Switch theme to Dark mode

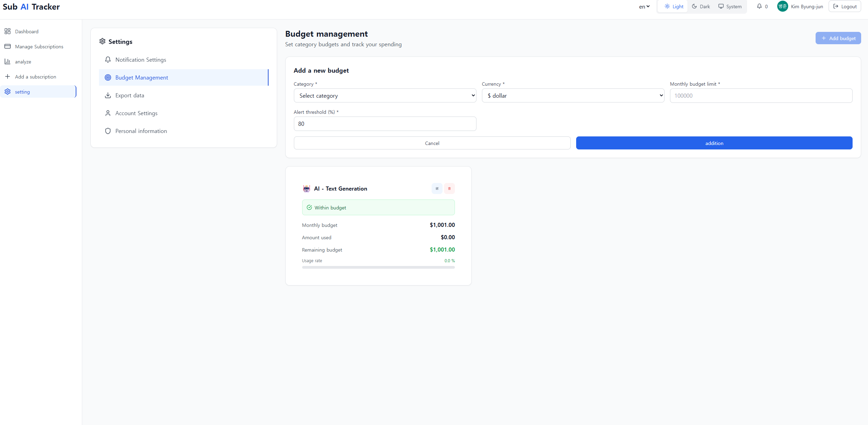[x=701, y=7]
